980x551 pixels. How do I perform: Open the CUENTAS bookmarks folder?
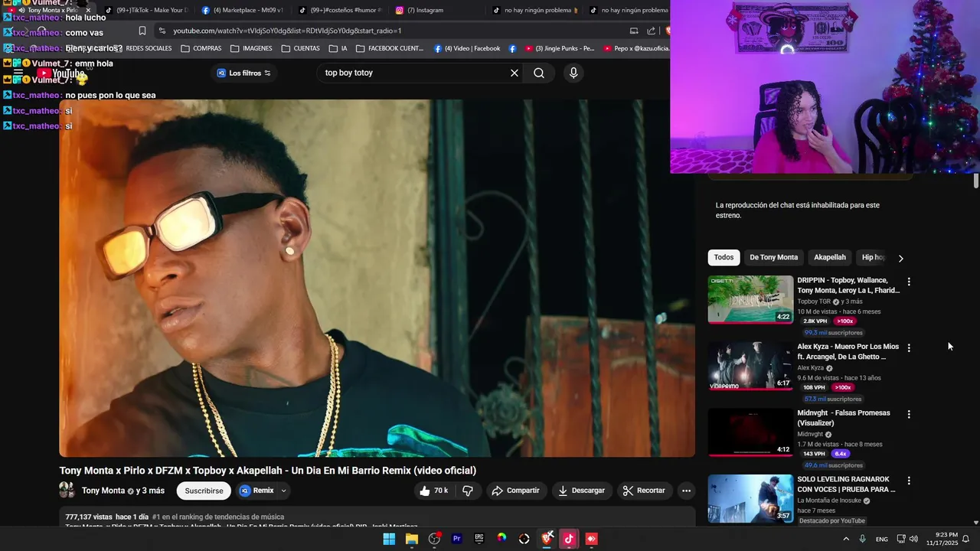click(300, 48)
